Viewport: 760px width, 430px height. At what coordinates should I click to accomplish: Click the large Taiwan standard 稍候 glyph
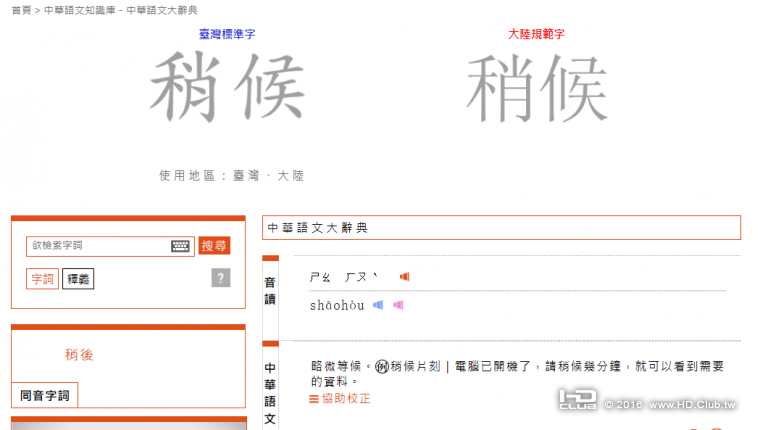(227, 87)
